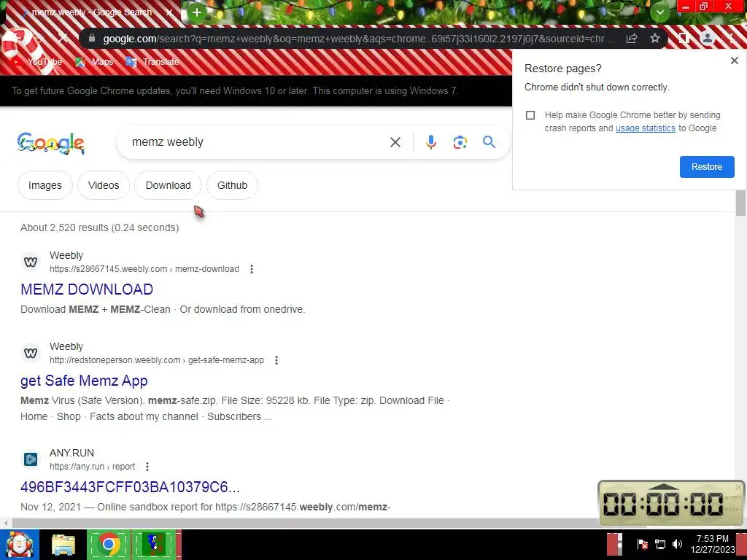Screen dimensions: 747x560
Task: Open a new Chrome tab with plus button
Action: point(197,13)
